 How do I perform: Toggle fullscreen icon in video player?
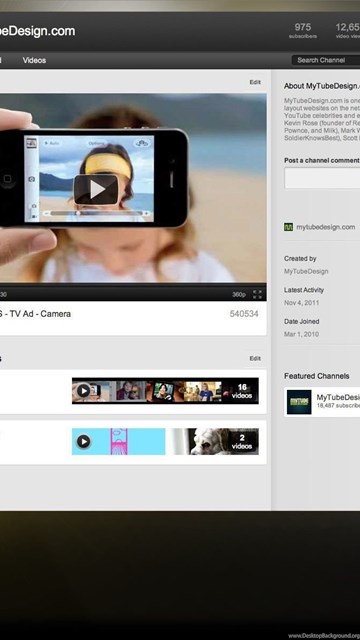[257, 294]
